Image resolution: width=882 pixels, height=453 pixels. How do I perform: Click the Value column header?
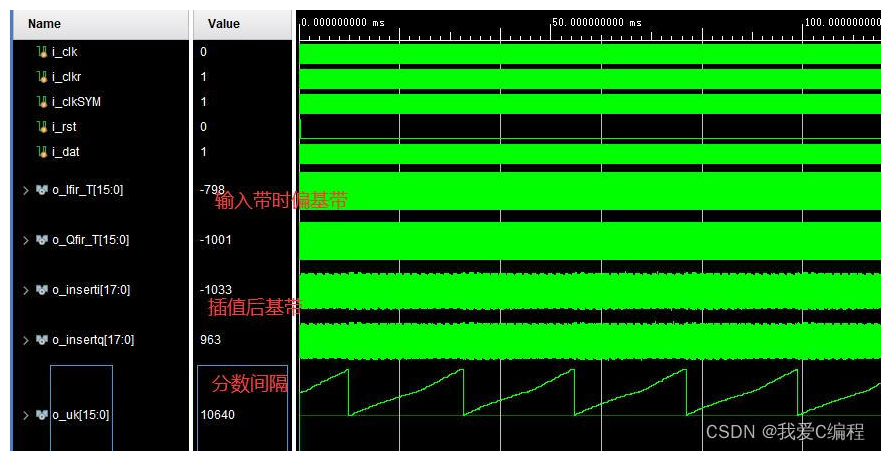[x=242, y=24]
